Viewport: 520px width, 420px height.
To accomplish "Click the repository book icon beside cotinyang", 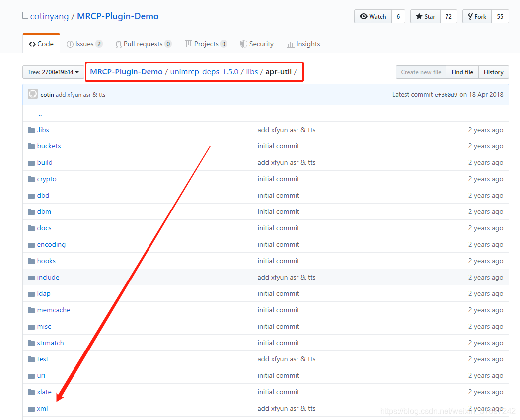I will pos(25,16).
